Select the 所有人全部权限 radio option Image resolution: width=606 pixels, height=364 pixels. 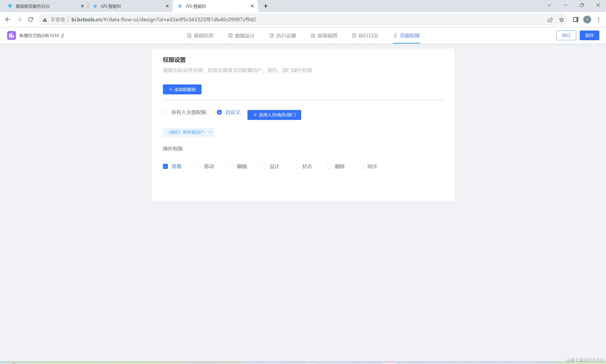pos(165,112)
